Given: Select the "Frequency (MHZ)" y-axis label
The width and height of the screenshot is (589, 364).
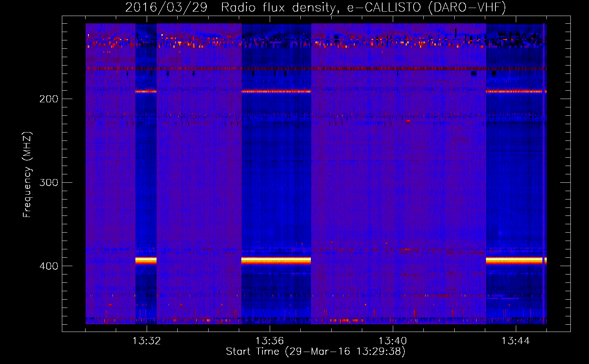Looking at the screenshot, I should point(27,175).
